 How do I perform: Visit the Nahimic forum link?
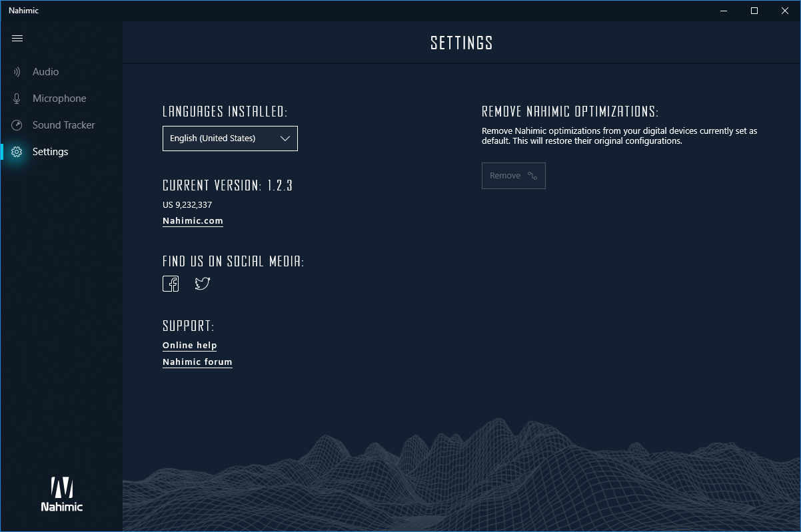(197, 362)
